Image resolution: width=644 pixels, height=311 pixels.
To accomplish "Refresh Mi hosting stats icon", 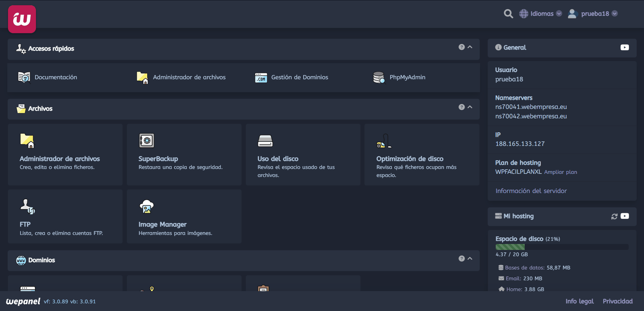I will point(614,216).
